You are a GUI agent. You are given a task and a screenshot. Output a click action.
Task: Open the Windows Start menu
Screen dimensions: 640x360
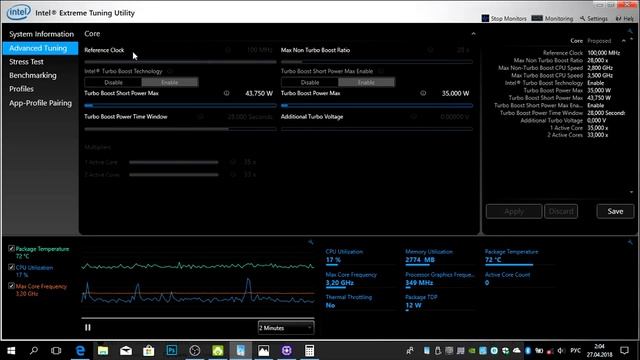click(11, 351)
